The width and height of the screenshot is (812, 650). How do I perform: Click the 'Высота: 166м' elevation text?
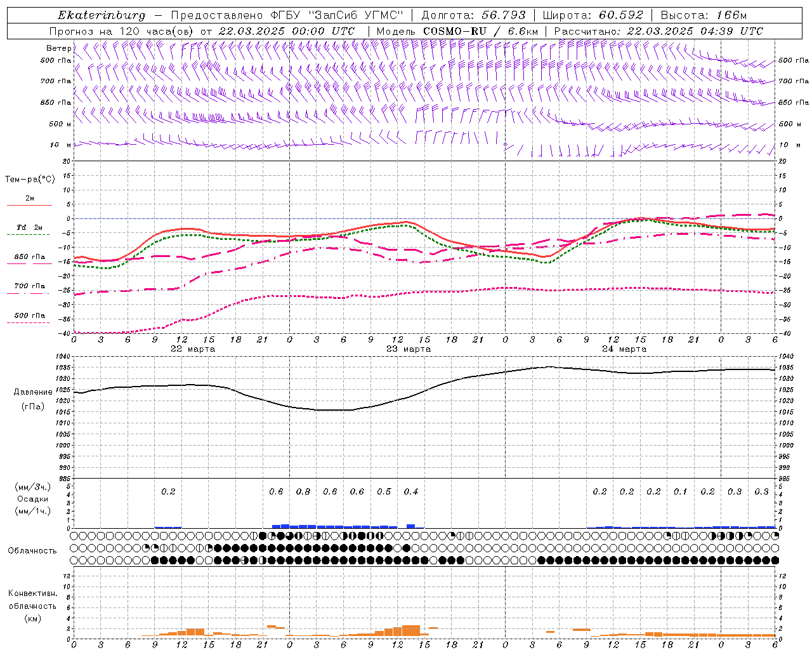click(704, 15)
